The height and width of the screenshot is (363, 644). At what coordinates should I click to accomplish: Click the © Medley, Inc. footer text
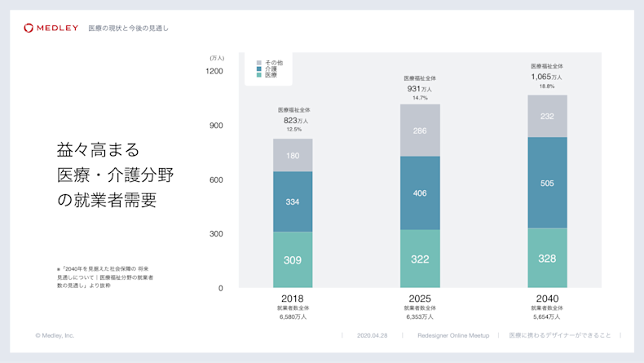(55, 335)
